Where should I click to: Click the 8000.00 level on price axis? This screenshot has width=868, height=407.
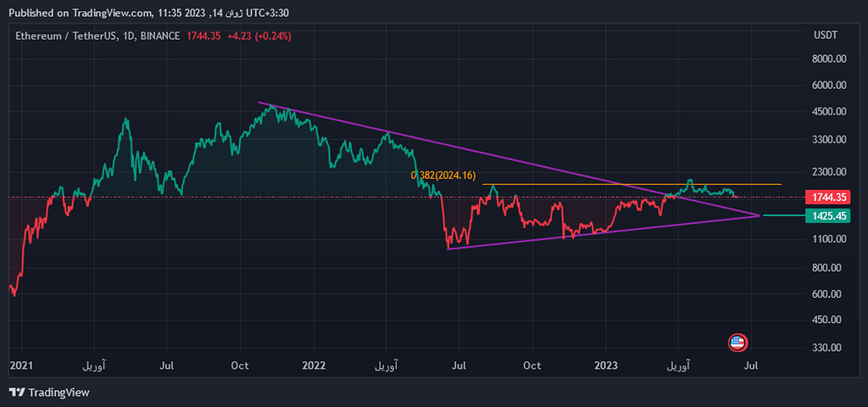click(x=828, y=59)
